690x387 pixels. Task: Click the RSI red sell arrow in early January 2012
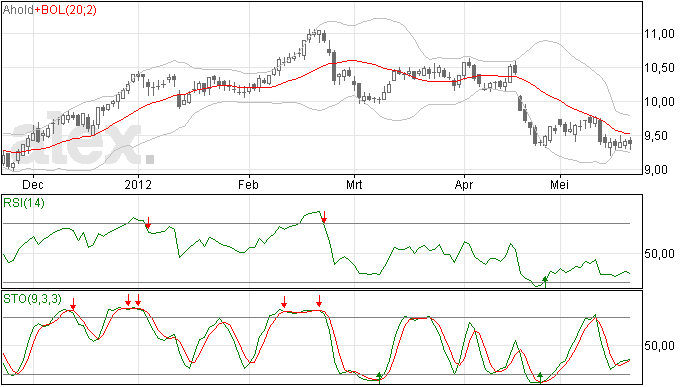click(x=148, y=223)
